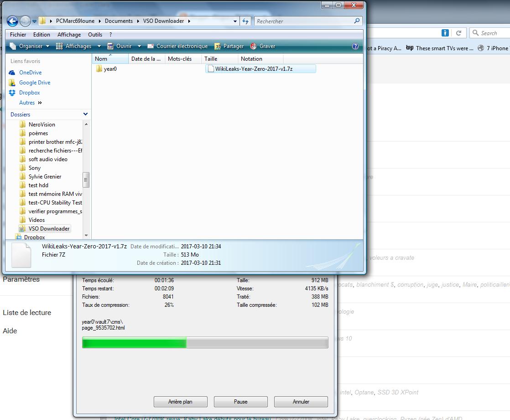Image resolution: width=510 pixels, height=420 pixels.
Task: Click Annuler button in extraction dialog
Action: pos(301,402)
